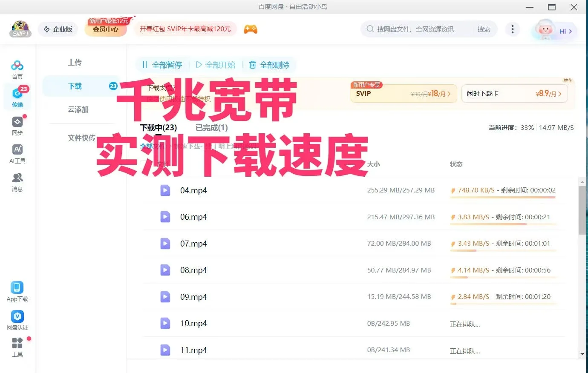Switch to the 已完成(1) tab

(x=210, y=127)
